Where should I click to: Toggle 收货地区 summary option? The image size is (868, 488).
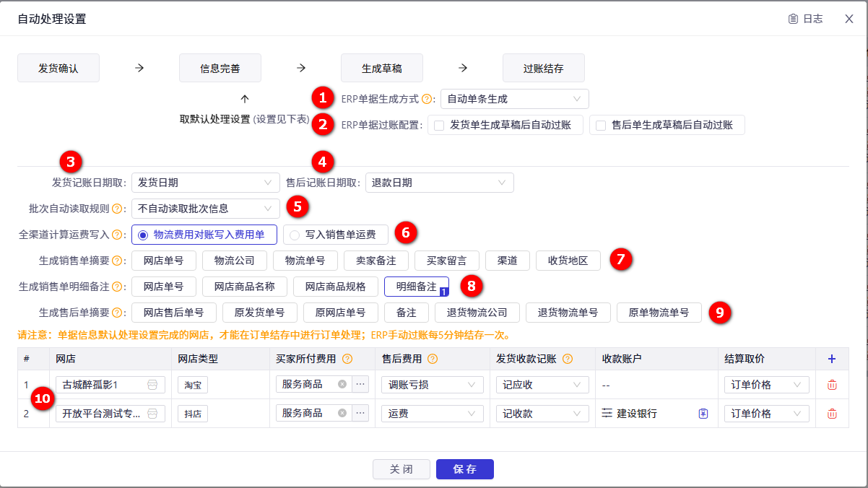568,261
